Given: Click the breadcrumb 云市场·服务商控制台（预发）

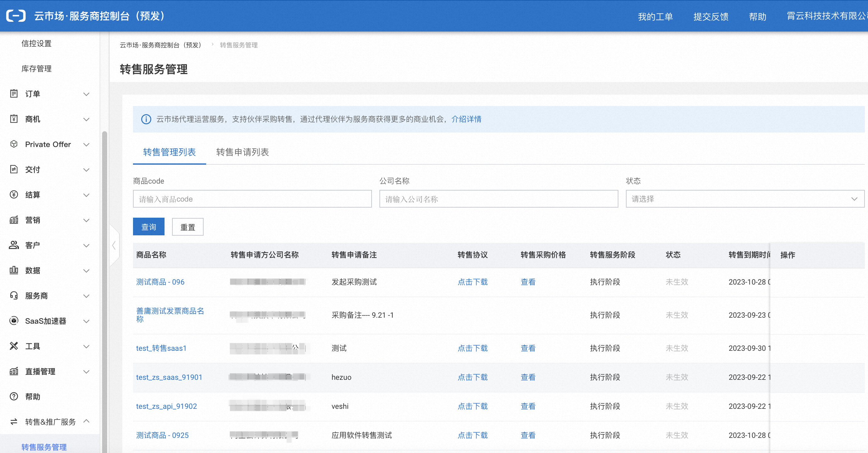Looking at the screenshot, I should point(160,45).
